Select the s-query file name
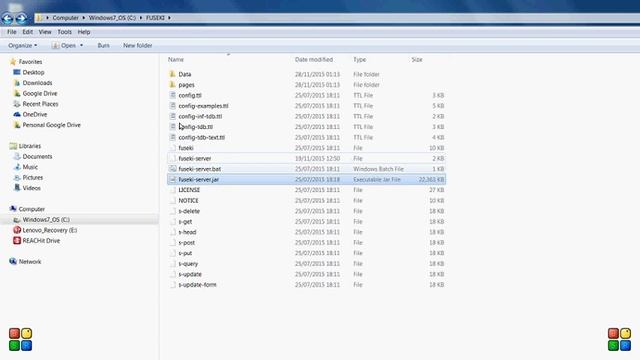 tap(188, 264)
